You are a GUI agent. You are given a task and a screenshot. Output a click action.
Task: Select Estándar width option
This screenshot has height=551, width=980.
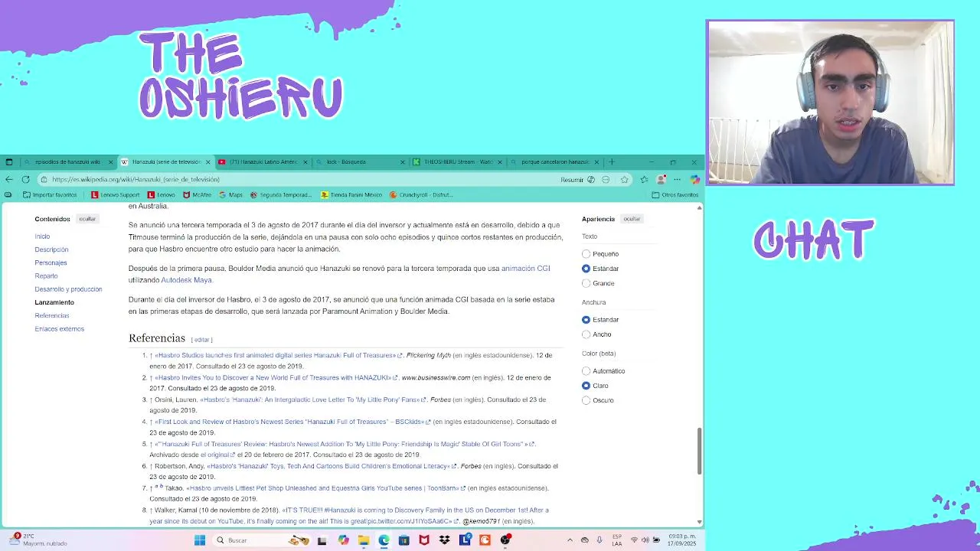pos(586,320)
